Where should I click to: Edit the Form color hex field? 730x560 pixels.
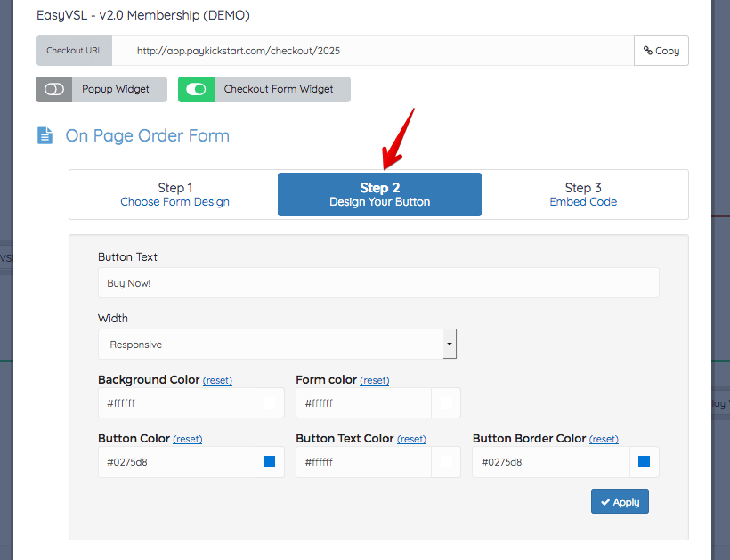coord(363,403)
